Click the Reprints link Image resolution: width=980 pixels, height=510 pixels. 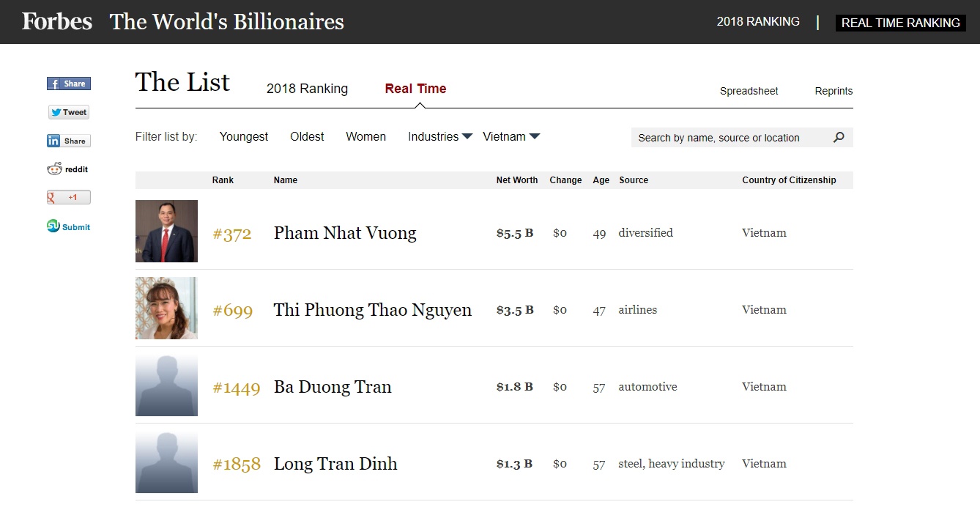coord(833,91)
